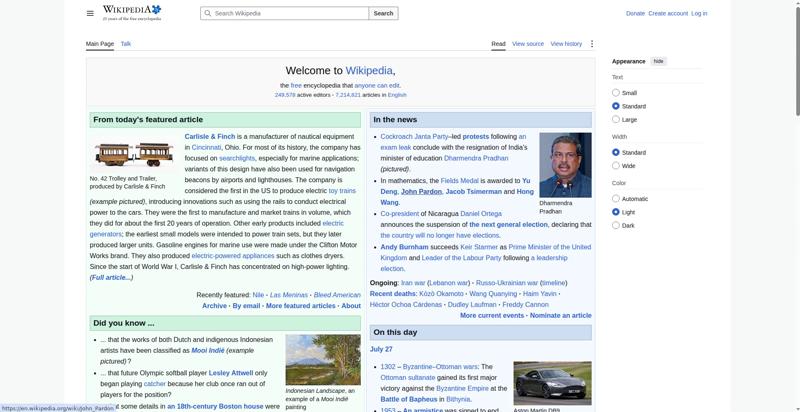Click the Las Meninas recently featured link

tap(289, 295)
